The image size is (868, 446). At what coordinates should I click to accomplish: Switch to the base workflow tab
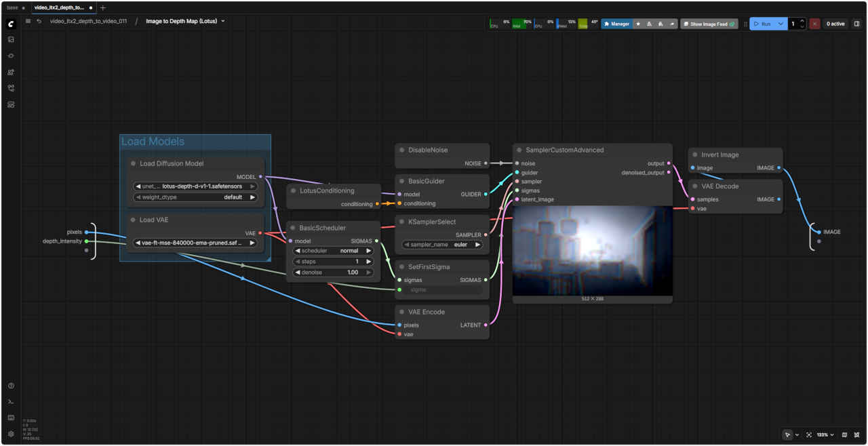[13, 7]
